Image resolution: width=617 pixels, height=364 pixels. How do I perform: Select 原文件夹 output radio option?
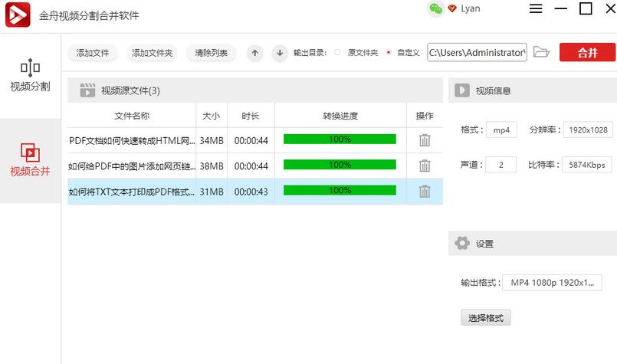pos(337,52)
